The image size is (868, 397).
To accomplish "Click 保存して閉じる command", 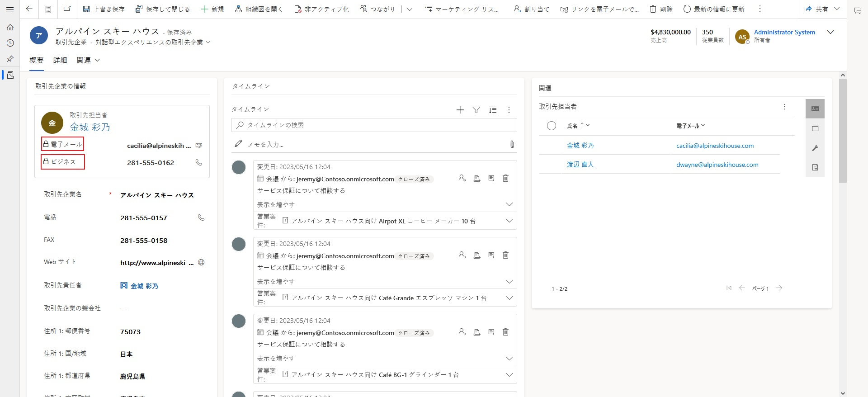I will [163, 9].
